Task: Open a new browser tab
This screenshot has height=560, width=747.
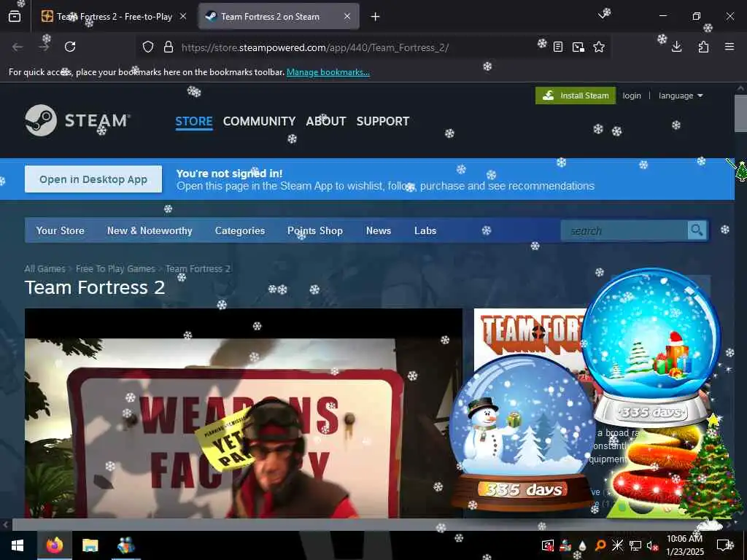Action: pos(375,17)
